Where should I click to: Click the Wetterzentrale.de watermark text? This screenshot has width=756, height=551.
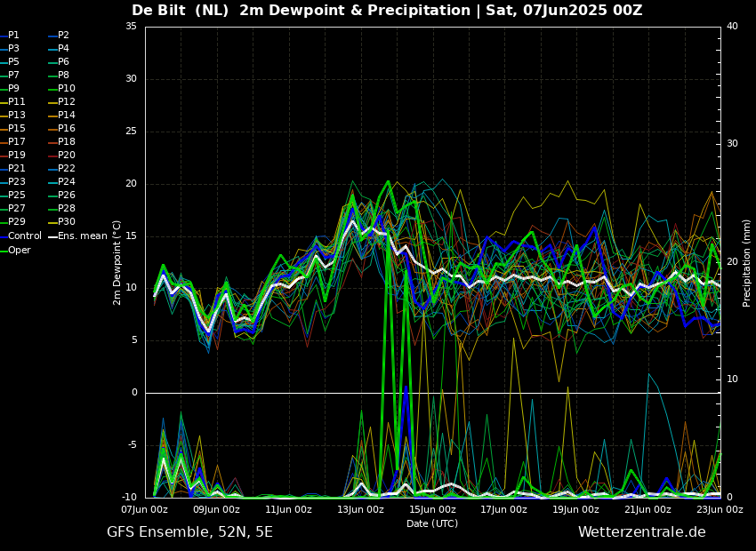click(x=641, y=532)
